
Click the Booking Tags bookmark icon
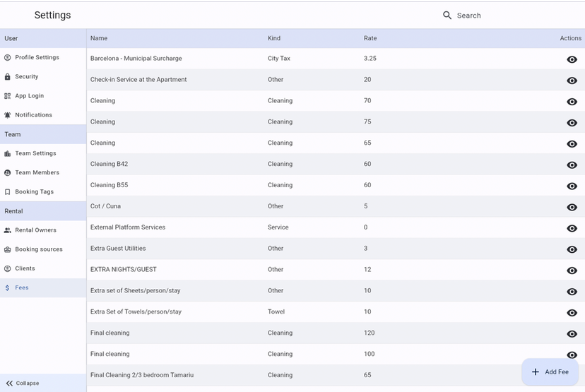tap(8, 191)
